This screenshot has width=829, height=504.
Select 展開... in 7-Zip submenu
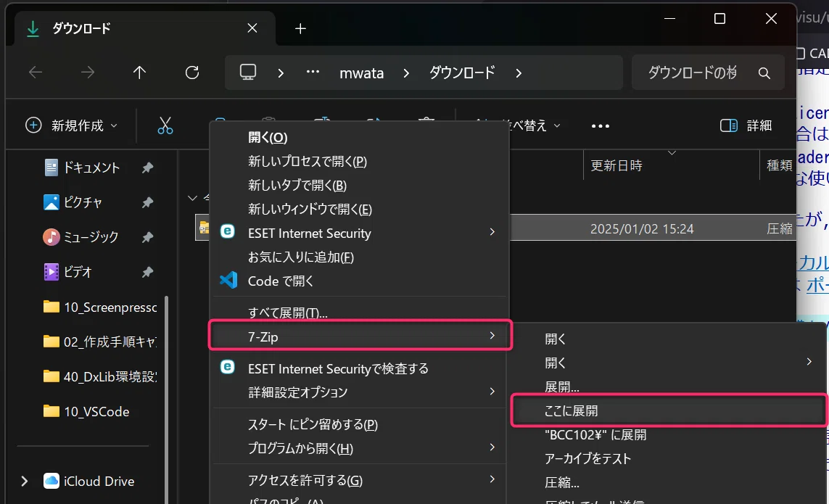coord(561,387)
